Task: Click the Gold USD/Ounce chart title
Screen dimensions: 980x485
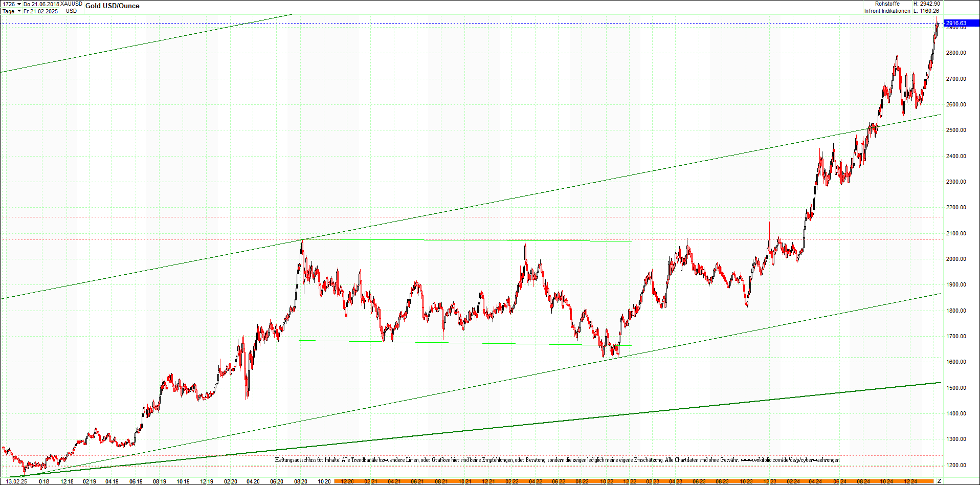Action: click(x=113, y=6)
